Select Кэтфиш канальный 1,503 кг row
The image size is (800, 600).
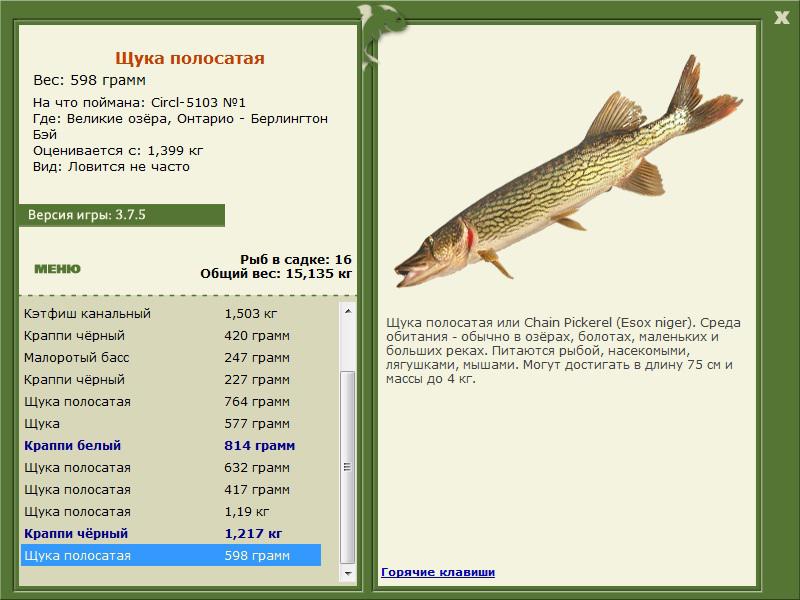click(171, 313)
